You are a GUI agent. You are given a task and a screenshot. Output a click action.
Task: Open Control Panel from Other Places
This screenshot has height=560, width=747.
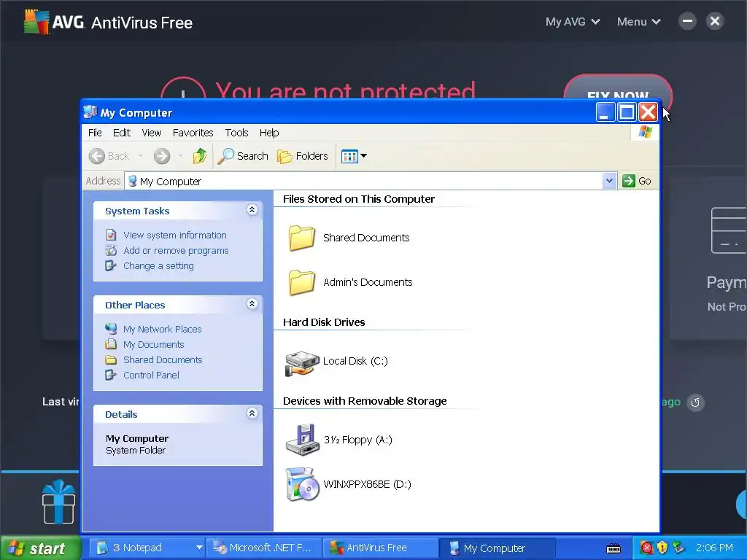(151, 375)
